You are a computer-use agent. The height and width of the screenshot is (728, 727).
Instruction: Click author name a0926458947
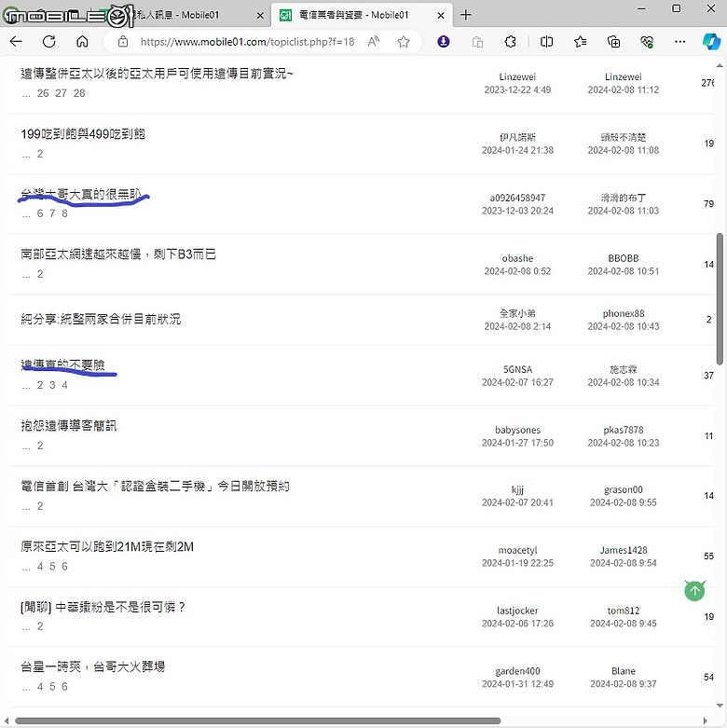coord(517,198)
